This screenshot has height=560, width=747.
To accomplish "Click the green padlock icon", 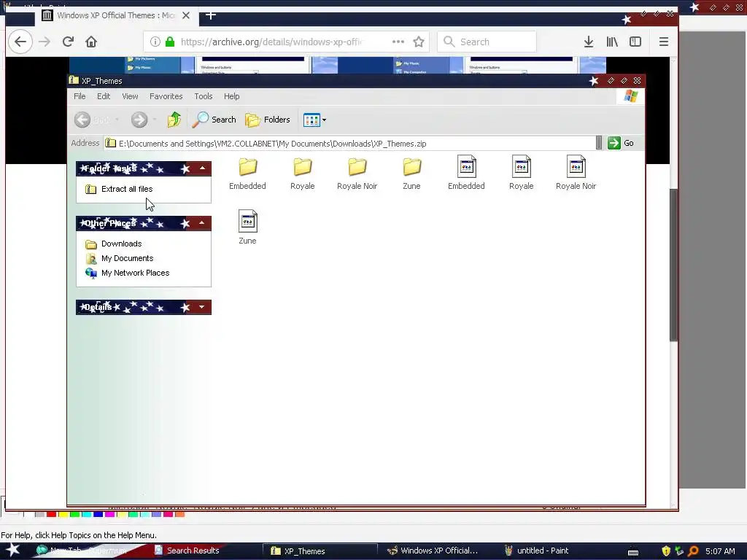I will (169, 42).
